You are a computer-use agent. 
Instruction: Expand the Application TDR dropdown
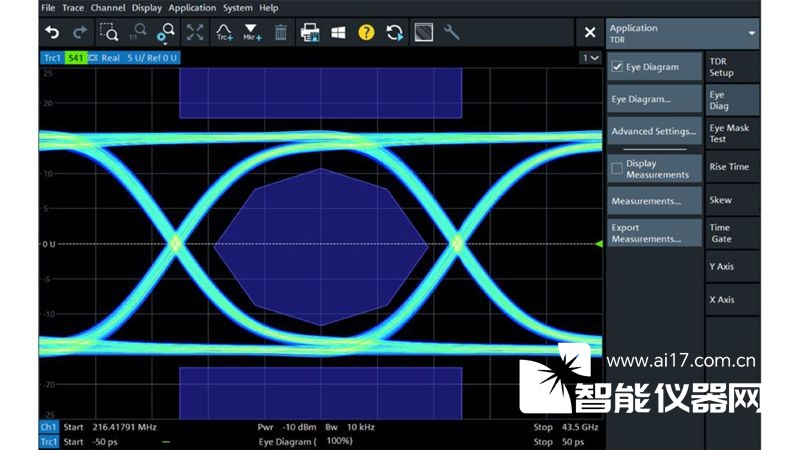click(682, 33)
